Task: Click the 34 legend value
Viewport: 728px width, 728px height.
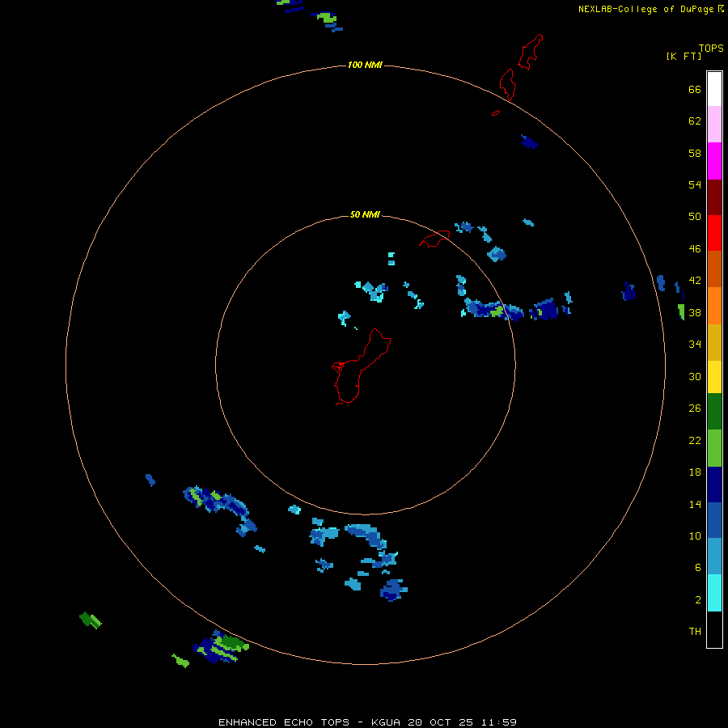Action: point(695,344)
